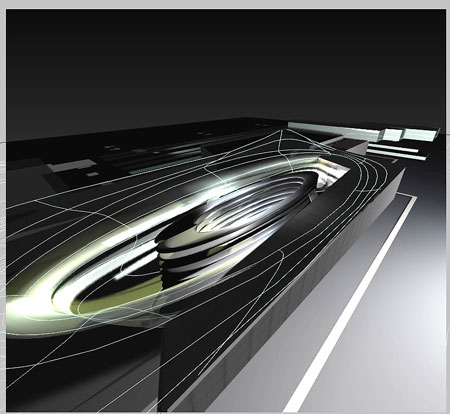Select the bright white diagonal ground stripe
Image resolution: width=450 pixels, height=414 pixels.
pos(350,304)
